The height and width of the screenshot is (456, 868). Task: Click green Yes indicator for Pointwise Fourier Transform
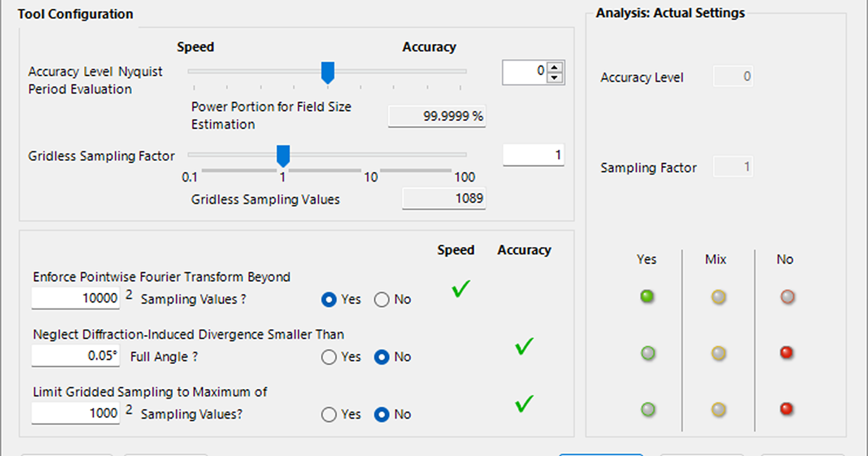tap(647, 296)
